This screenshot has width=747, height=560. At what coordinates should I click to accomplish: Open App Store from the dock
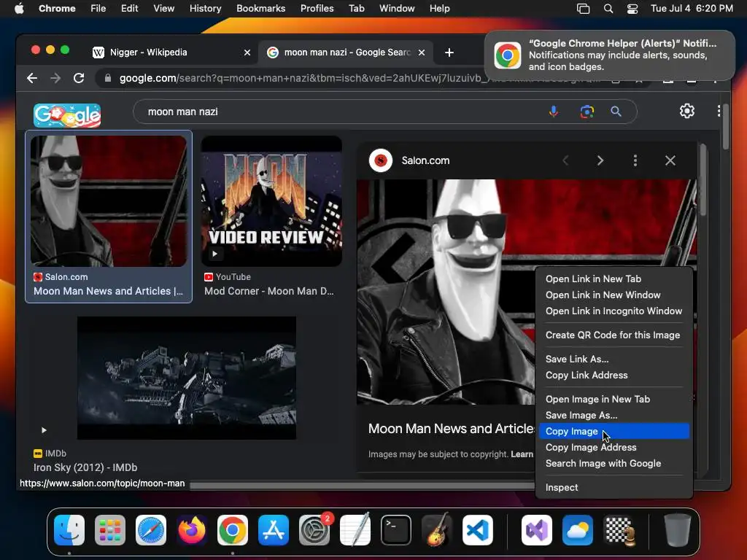(274, 530)
